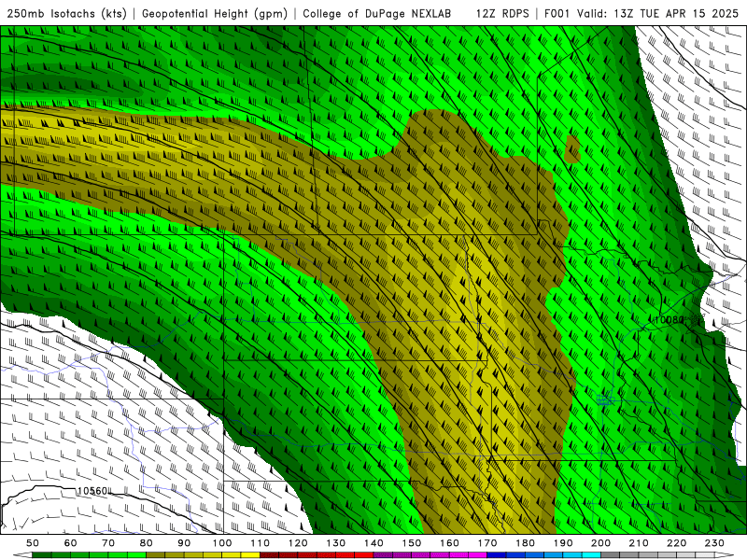Click the dark blue swatch right of the 170 mark
Image resolution: width=747 pixels, height=560 pixels.
pos(497,555)
